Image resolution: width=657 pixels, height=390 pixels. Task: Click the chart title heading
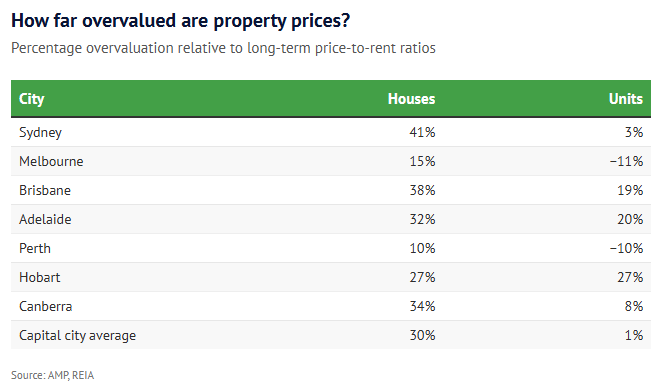(181, 21)
